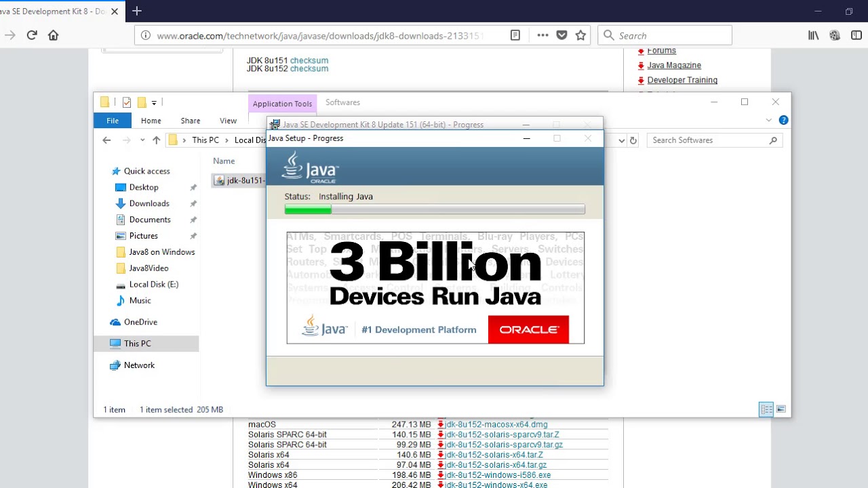The image size is (868, 488).
Task: Go back in File Explorer
Action: (x=106, y=140)
